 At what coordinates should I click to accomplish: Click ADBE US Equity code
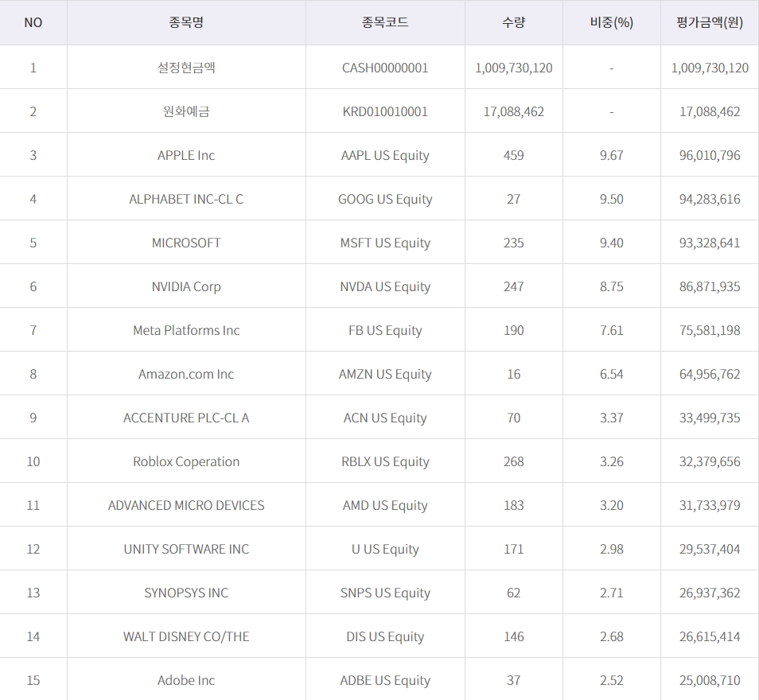385,680
